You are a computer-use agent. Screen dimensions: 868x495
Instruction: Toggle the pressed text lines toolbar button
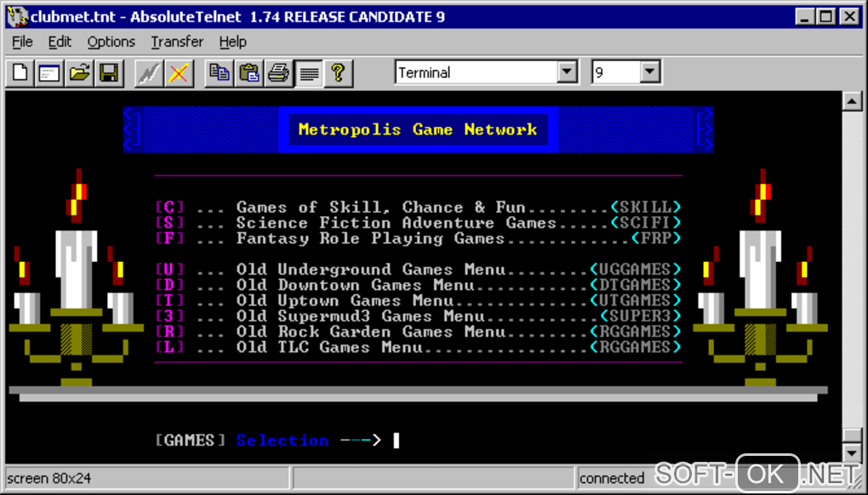[x=308, y=72]
